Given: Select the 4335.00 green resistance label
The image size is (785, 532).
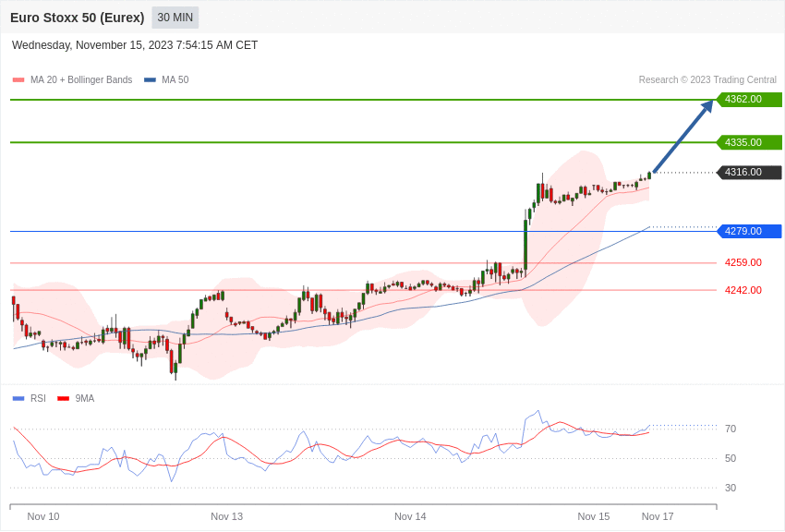Looking at the screenshot, I should 749,142.
